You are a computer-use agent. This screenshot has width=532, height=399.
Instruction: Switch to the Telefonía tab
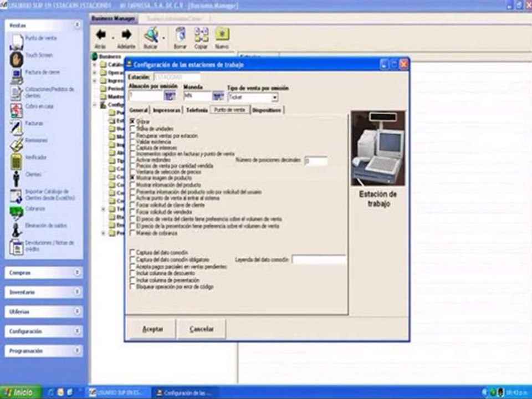(197, 110)
